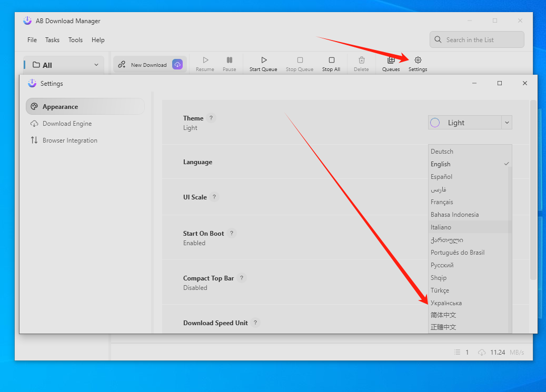Click the search magnifier icon
The image size is (546, 392).
(x=438, y=39)
